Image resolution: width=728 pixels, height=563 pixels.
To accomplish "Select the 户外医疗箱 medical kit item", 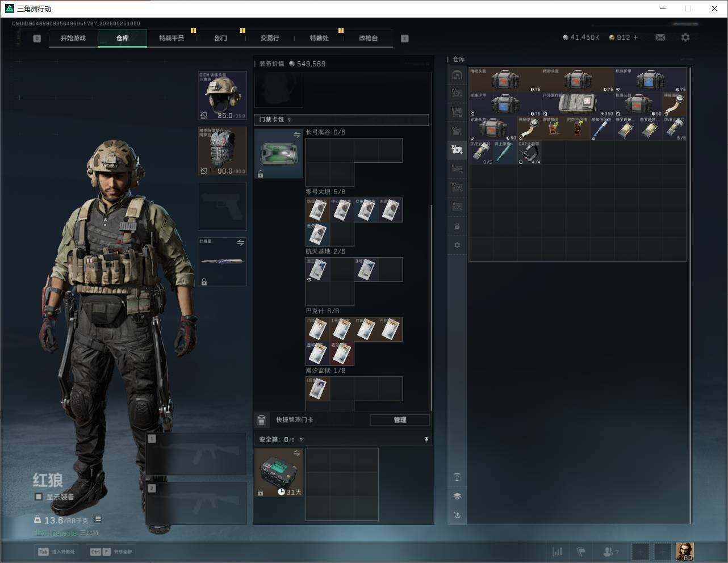I will 578,104.
